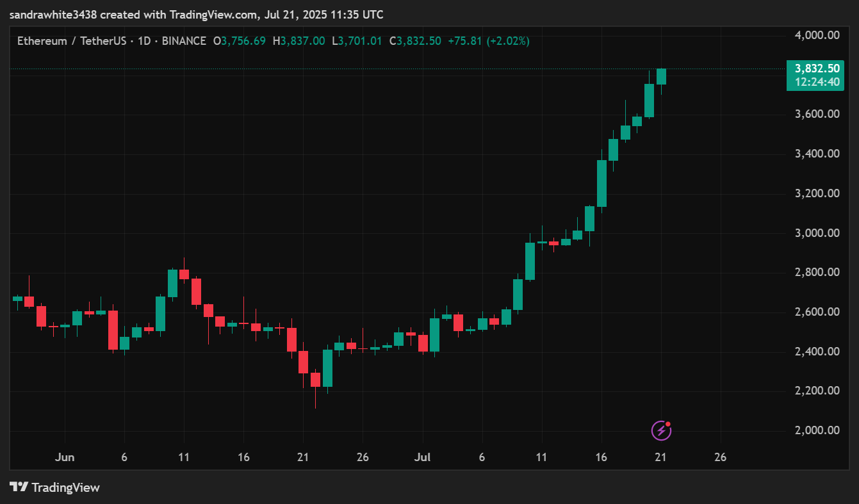Click the 11 date label after Jul
The width and height of the screenshot is (859, 504).
(541, 457)
